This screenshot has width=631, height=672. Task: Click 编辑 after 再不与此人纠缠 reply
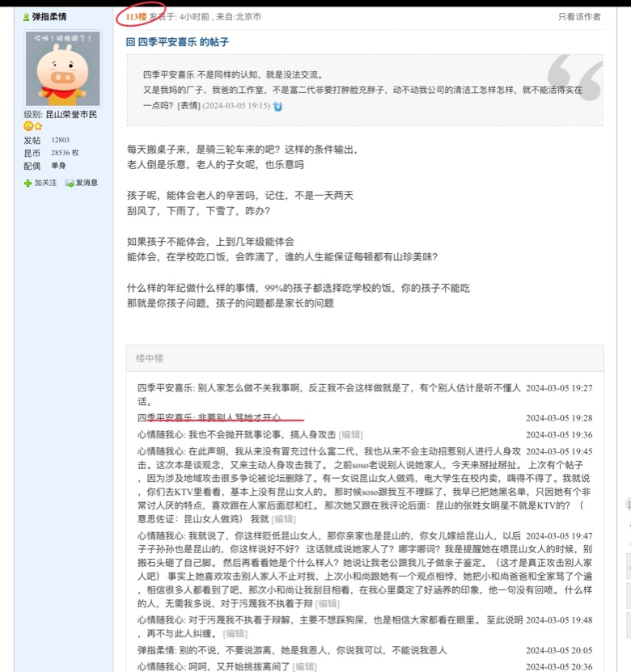tap(235, 633)
